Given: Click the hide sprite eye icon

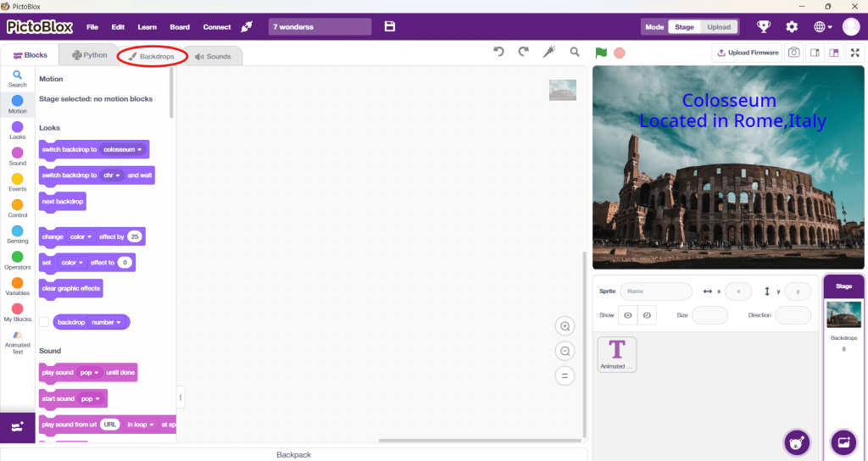Looking at the screenshot, I should pyautogui.click(x=647, y=315).
